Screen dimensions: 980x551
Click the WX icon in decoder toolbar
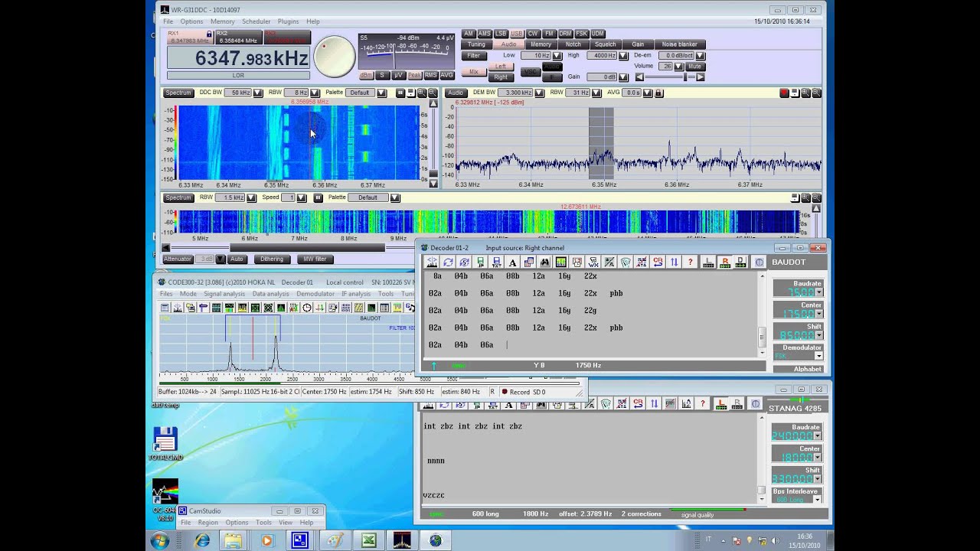point(593,262)
